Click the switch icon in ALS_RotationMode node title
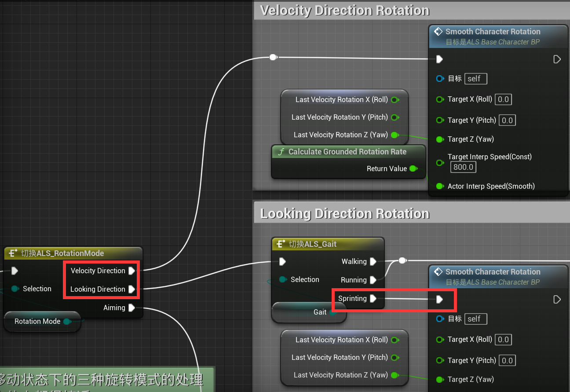 [x=14, y=253]
